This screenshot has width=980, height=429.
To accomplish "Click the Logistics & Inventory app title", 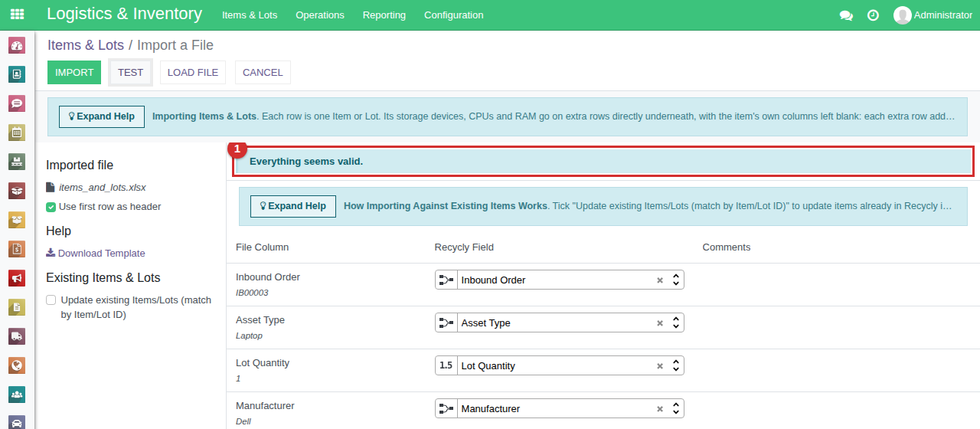I will pyautogui.click(x=124, y=14).
